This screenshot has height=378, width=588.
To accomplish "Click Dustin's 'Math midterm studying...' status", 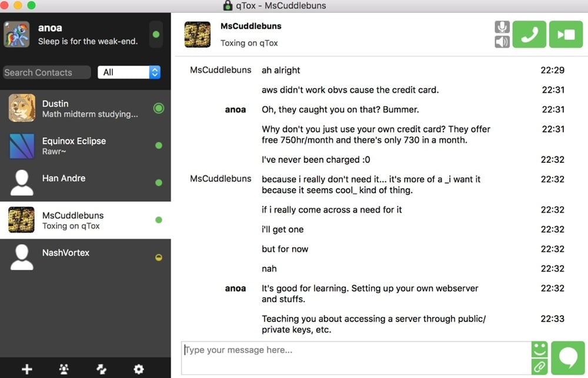I will click(x=89, y=115).
